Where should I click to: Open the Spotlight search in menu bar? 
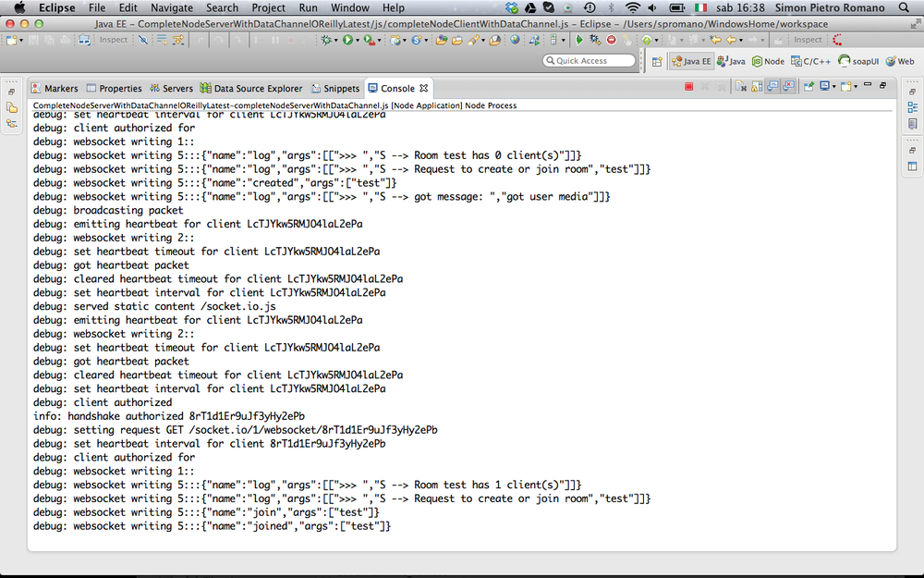(x=904, y=7)
